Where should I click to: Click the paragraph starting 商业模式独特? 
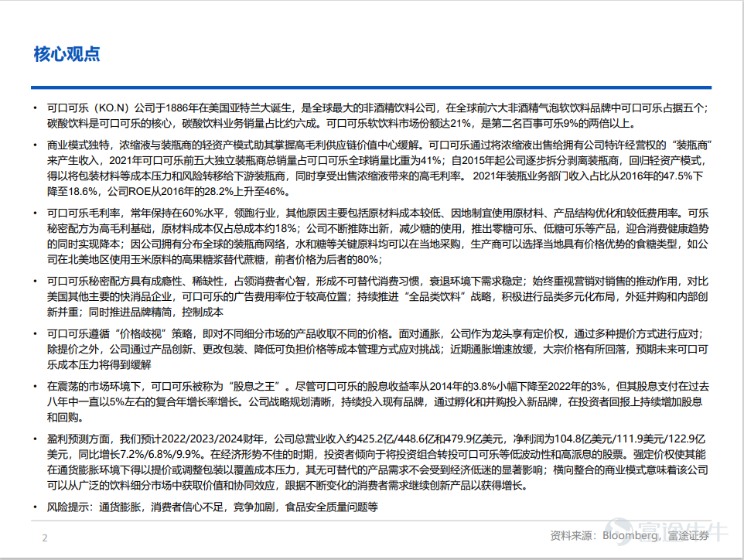click(x=379, y=168)
